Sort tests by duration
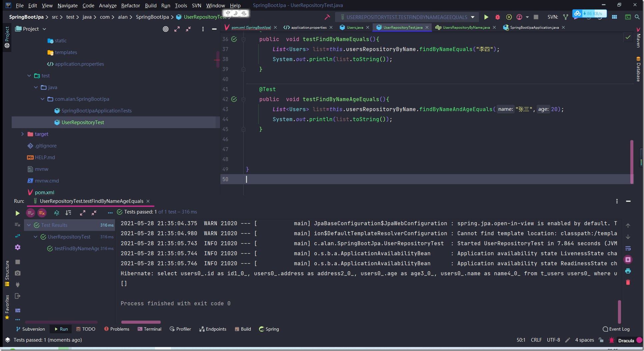The height and width of the screenshot is (351, 644). pos(68,213)
